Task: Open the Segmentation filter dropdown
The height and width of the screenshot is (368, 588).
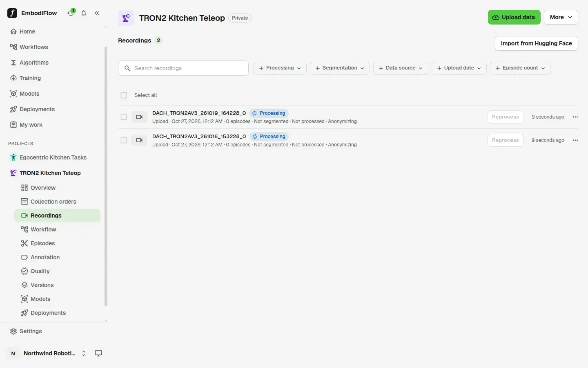Action: coord(340,68)
